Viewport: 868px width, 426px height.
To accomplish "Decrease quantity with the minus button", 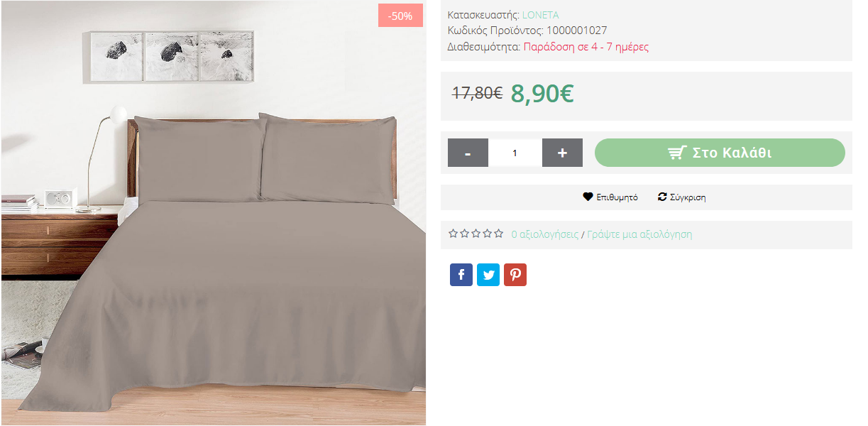I will coord(468,153).
